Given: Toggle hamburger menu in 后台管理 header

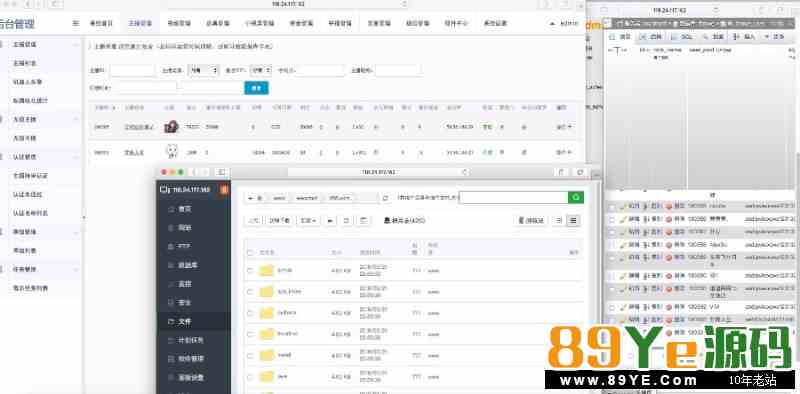Looking at the screenshot, I should (x=76, y=23).
